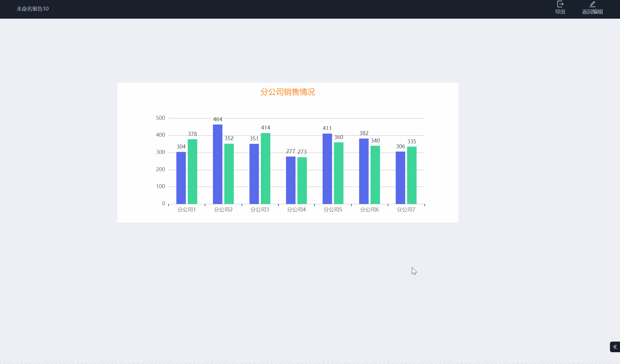Click the blue bar labeled 277
Screen dimensions: 620x364
point(291,180)
